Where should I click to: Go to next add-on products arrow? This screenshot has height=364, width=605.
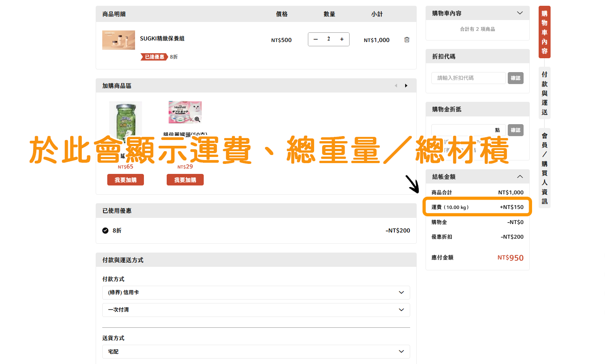(406, 86)
